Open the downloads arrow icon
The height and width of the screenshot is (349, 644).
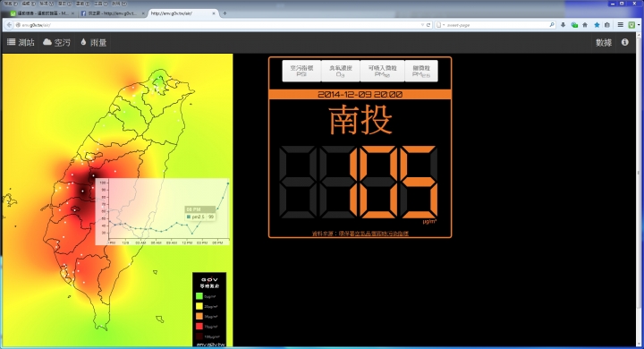(x=563, y=25)
